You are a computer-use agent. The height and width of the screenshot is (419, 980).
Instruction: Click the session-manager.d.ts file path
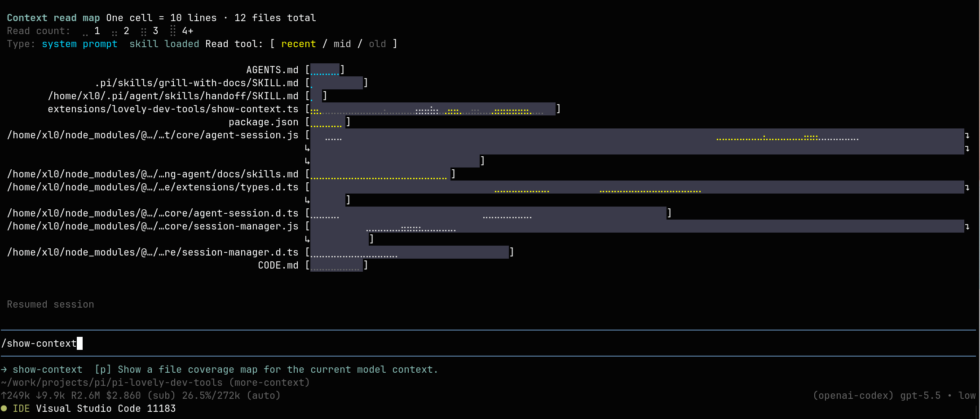(153, 252)
